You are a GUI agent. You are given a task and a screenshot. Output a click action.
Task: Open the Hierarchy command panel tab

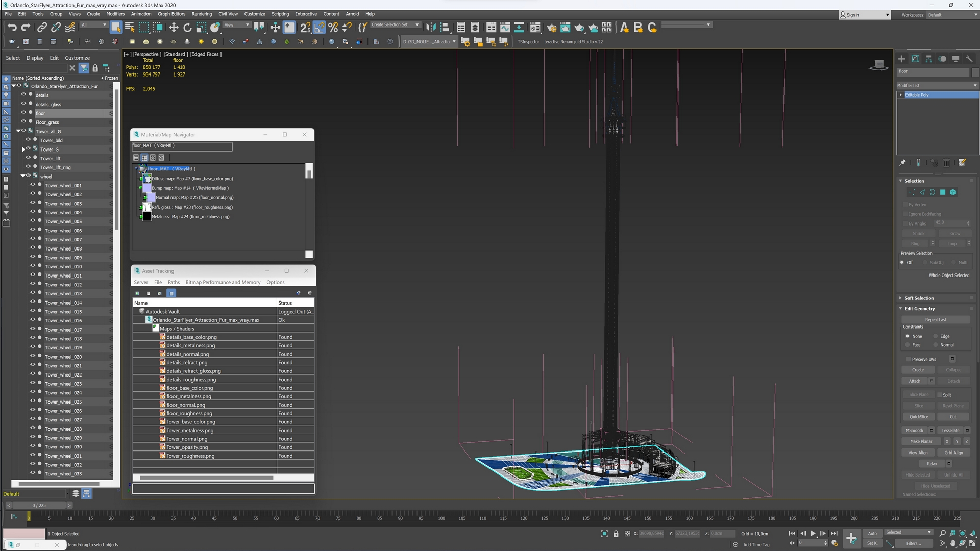coord(928,59)
